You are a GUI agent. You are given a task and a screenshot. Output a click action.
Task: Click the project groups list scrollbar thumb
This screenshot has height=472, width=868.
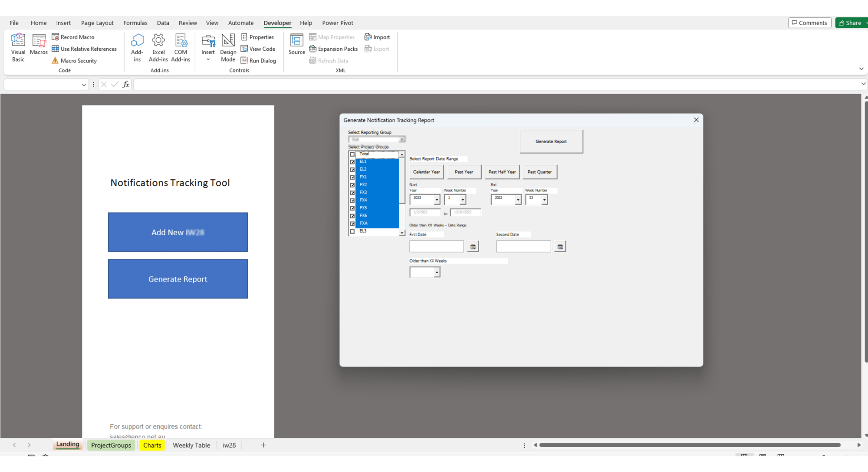pos(402,180)
